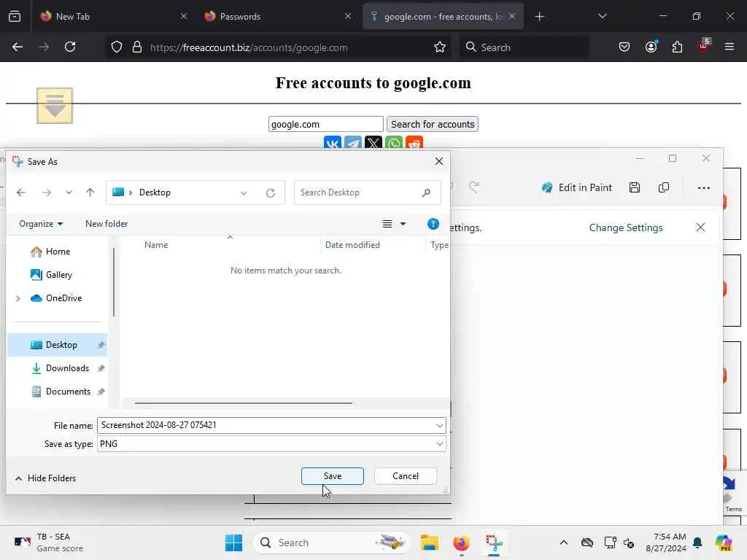This screenshot has width=747, height=560.
Task: Bookmark this page with the star
Action: [x=440, y=47]
